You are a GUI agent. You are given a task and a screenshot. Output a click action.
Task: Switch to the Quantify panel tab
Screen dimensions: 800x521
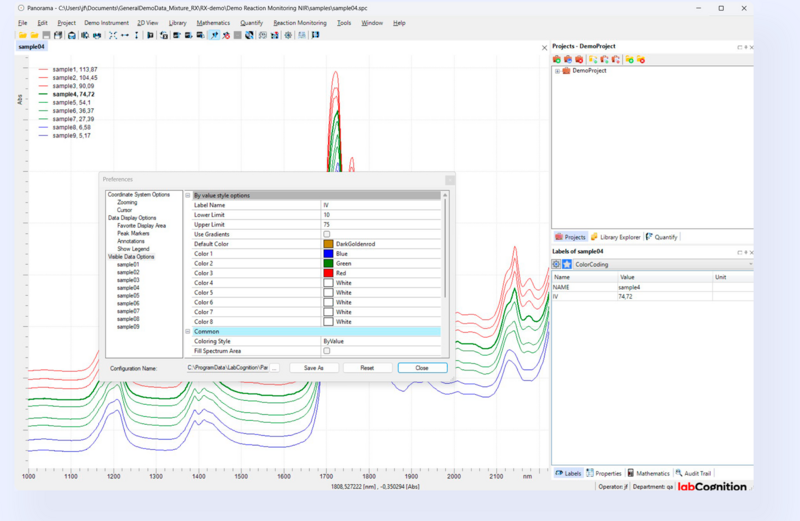[x=661, y=237]
